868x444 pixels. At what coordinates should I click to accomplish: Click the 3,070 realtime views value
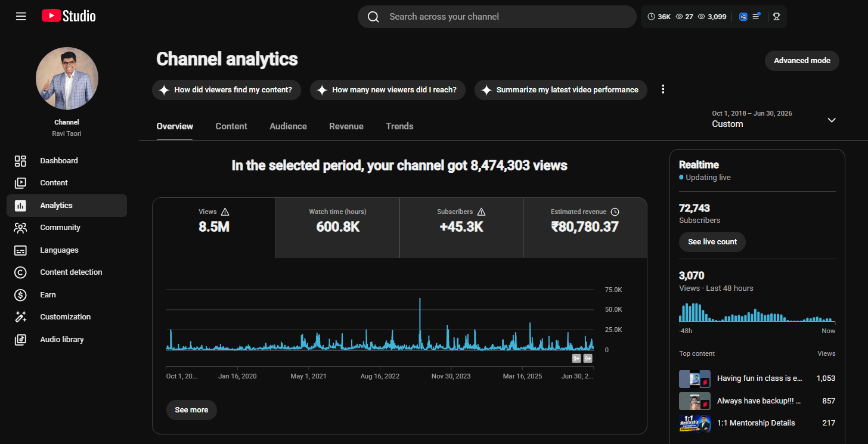(692, 275)
